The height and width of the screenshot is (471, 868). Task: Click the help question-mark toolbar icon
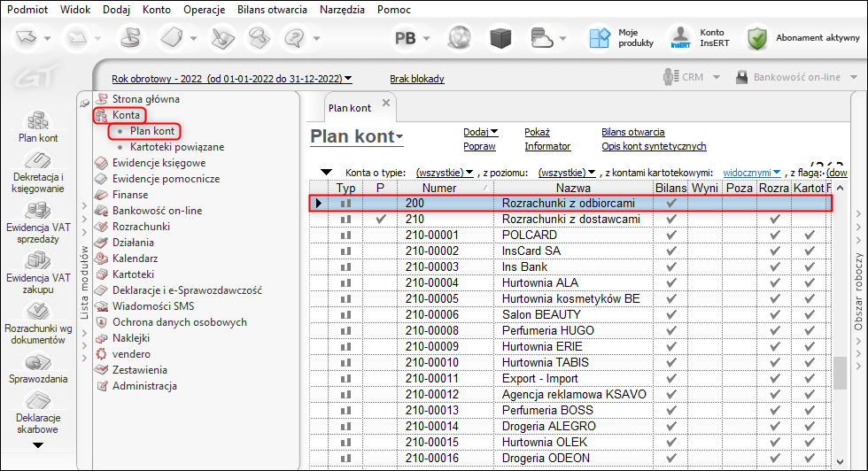(x=294, y=38)
